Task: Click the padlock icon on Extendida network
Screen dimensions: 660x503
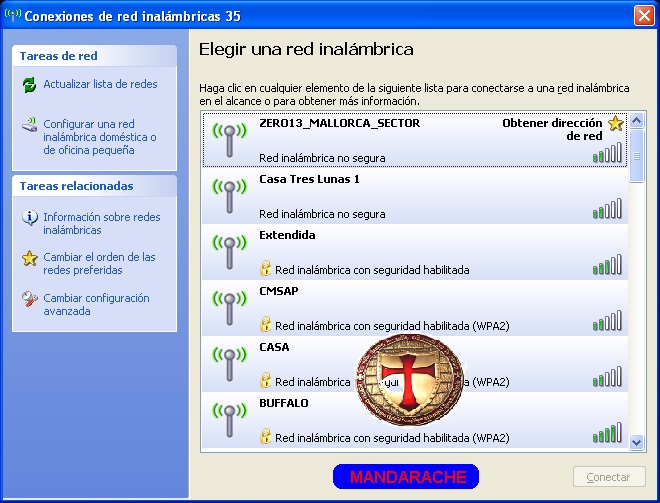Action: (x=266, y=269)
